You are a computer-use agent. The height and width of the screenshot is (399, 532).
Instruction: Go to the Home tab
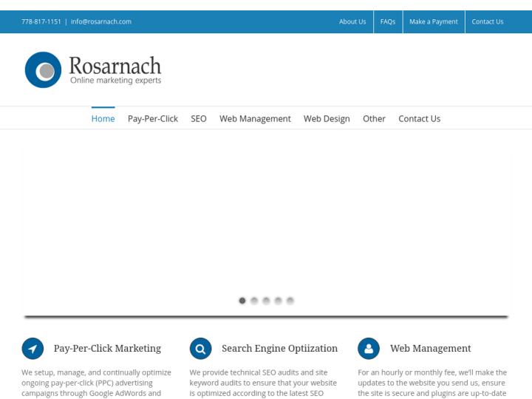pyautogui.click(x=103, y=118)
